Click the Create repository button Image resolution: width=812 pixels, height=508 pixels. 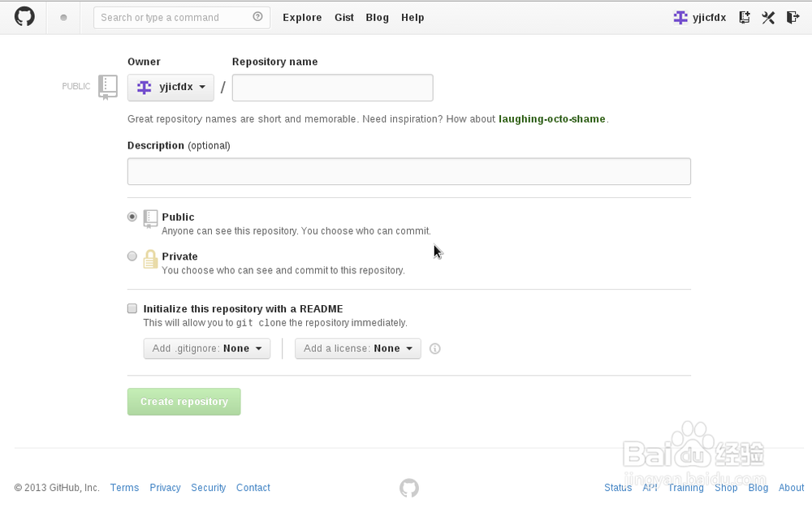pyautogui.click(x=184, y=402)
